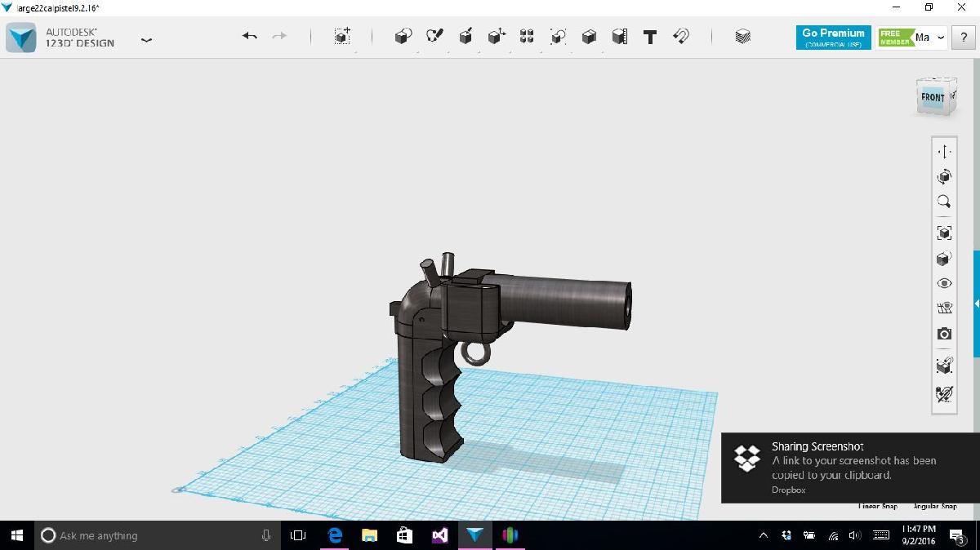980x550 pixels.
Task: Click the Help question mark button
Action: point(964,38)
